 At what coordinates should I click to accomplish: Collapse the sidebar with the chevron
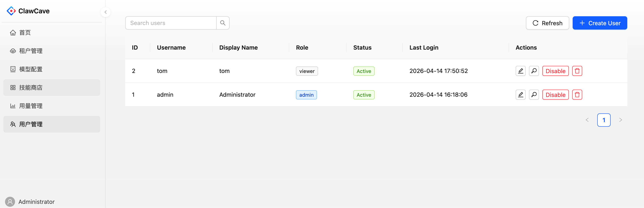[106, 12]
